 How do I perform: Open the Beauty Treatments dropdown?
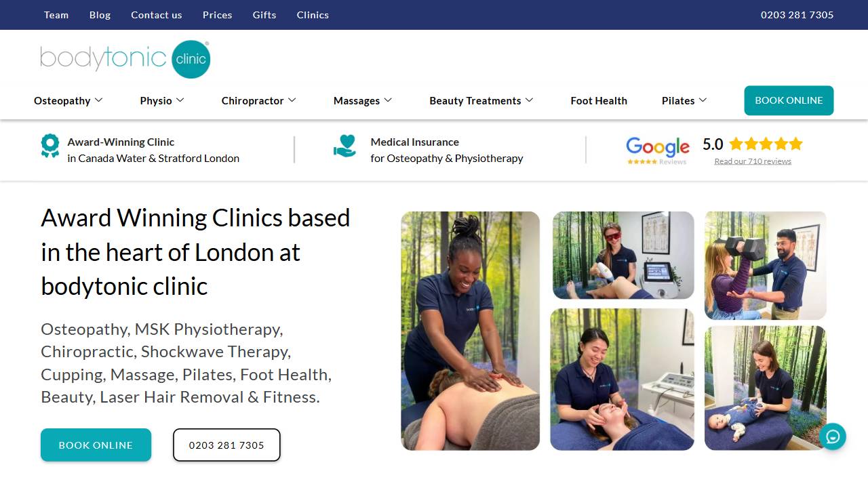(x=481, y=100)
